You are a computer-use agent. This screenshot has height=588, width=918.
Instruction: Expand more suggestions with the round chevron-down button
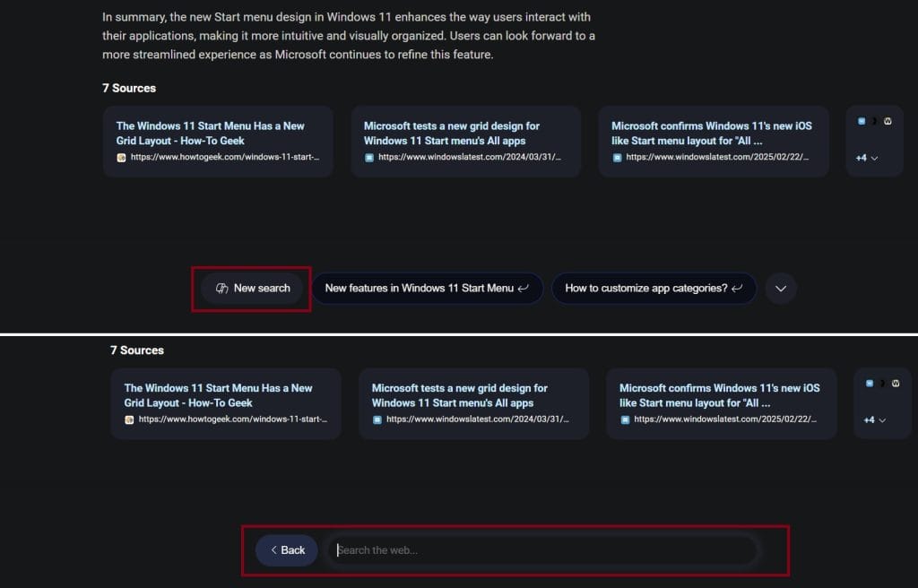pyautogui.click(x=781, y=289)
